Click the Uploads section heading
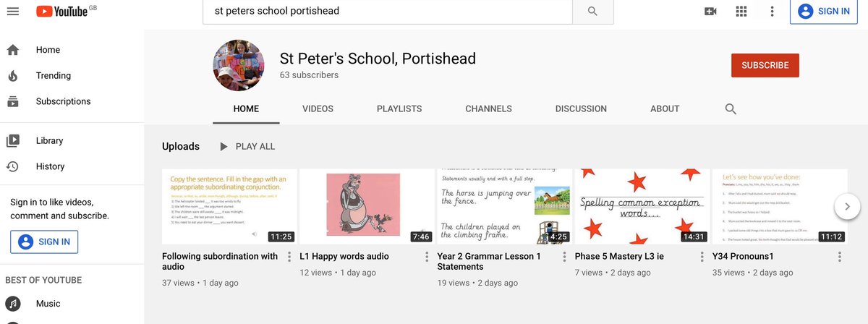Screen dimensions: 868x324 click(181, 146)
